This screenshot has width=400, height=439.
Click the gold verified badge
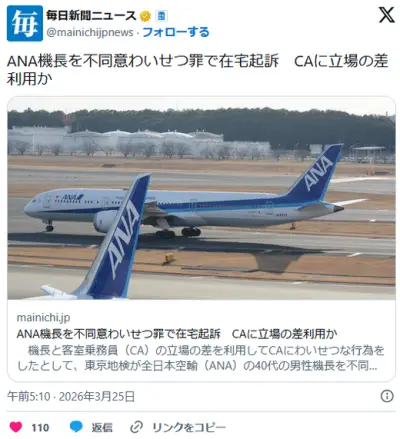coord(145,16)
